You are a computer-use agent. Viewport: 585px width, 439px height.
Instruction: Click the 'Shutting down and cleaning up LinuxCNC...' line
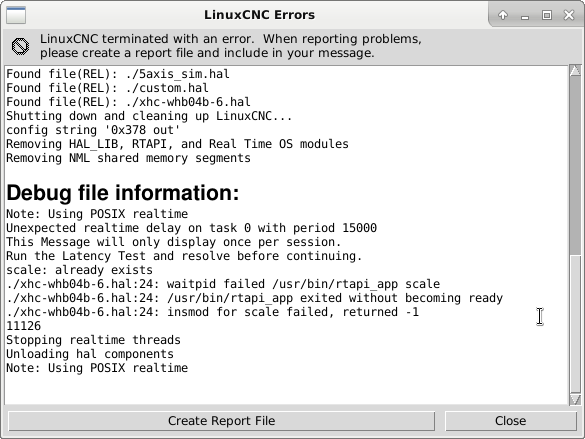(x=149, y=116)
